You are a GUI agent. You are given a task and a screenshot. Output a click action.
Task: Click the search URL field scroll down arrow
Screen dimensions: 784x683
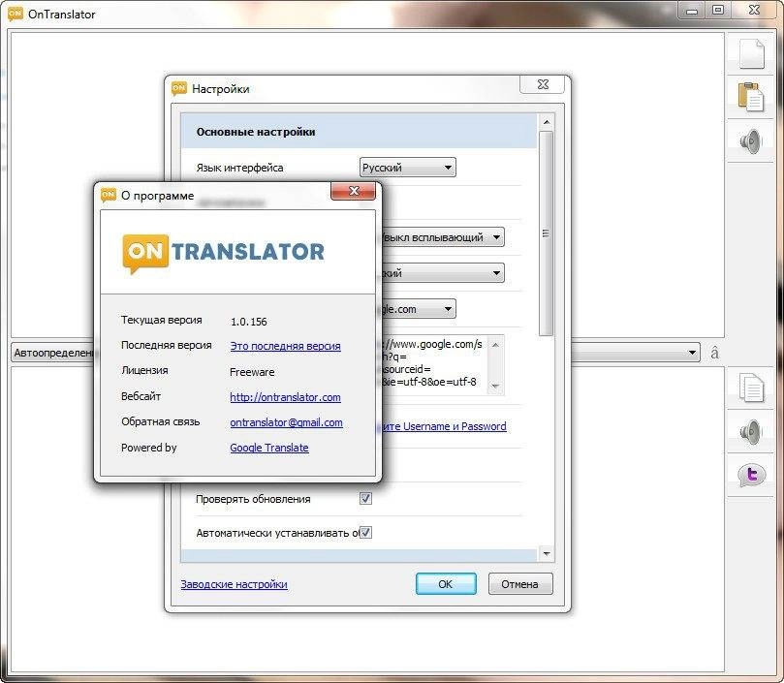[x=495, y=386]
